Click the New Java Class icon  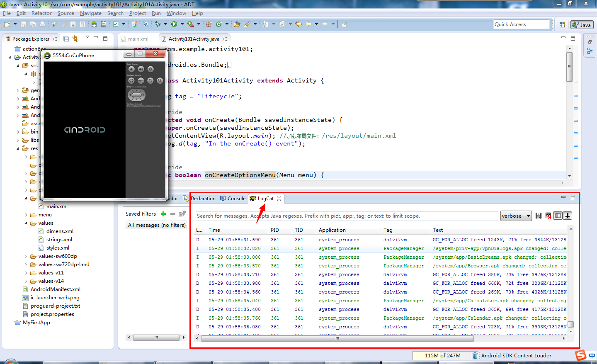(219, 24)
